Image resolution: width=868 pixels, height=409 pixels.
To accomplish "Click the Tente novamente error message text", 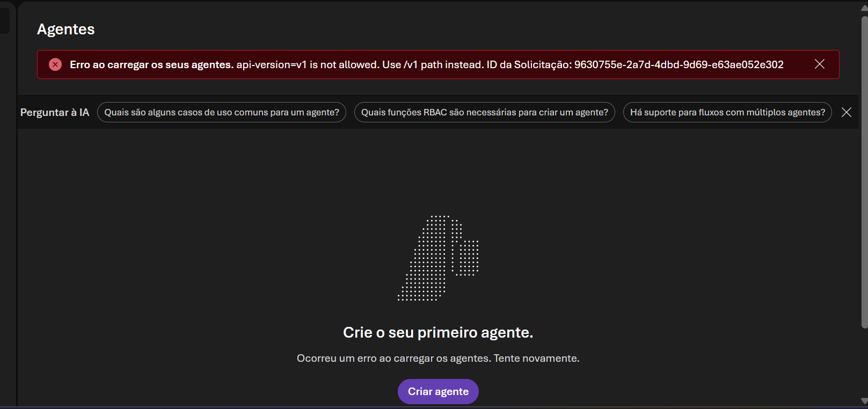I will pos(438,358).
